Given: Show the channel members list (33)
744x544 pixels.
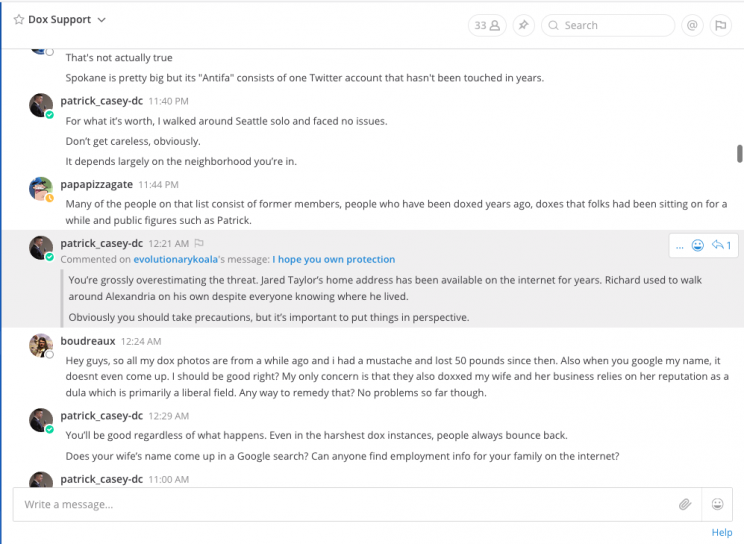Looking at the screenshot, I should coord(487,26).
